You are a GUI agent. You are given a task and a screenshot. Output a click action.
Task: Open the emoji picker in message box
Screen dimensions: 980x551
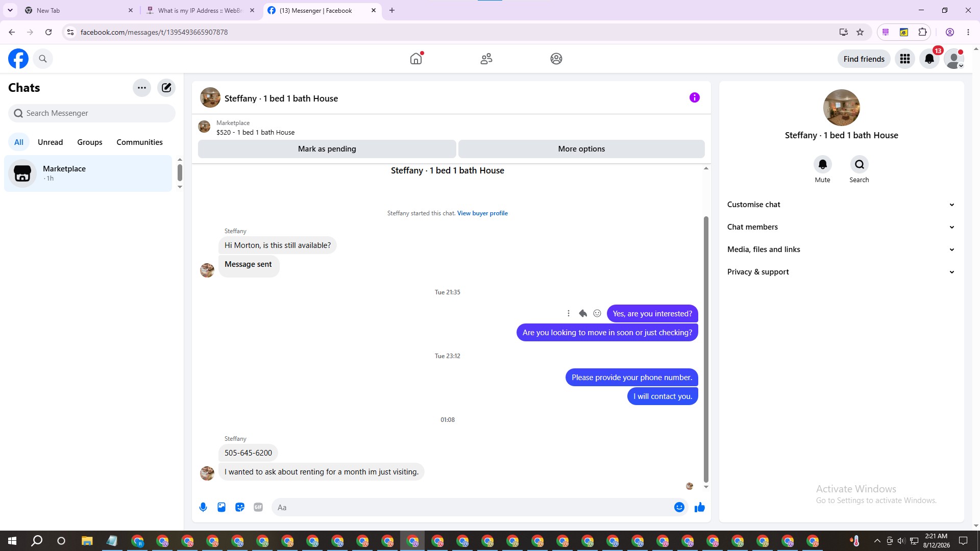(x=679, y=507)
